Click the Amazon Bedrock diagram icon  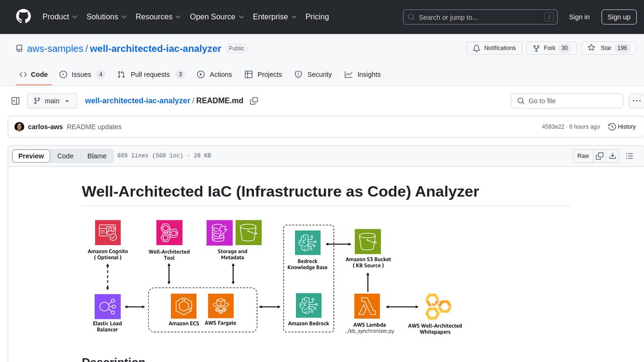[308, 306]
